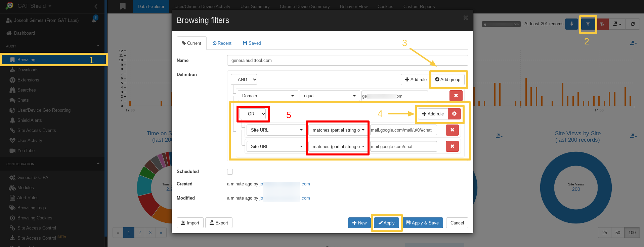Click the blue download arrow button
Image resolution: width=644 pixels, height=247 pixels.
(572, 24)
